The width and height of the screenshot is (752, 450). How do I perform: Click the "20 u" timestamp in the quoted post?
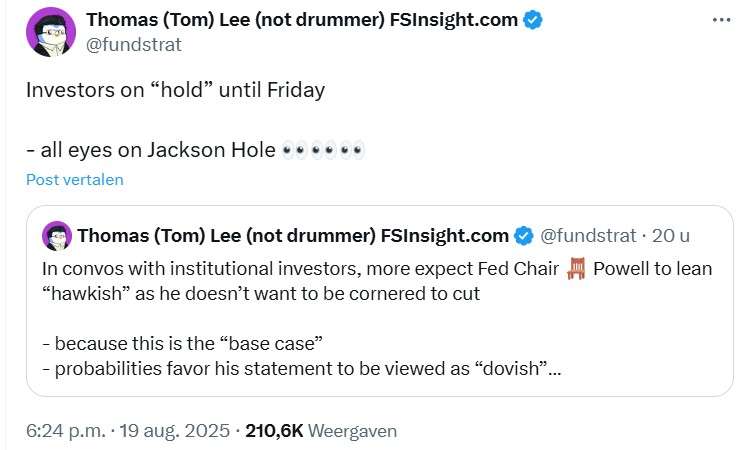pyautogui.click(x=671, y=236)
